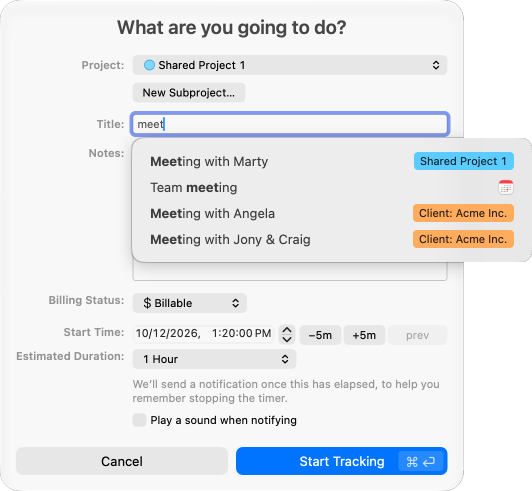
Task: Subtract five minutes with the −5m button
Action: pyautogui.click(x=320, y=335)
